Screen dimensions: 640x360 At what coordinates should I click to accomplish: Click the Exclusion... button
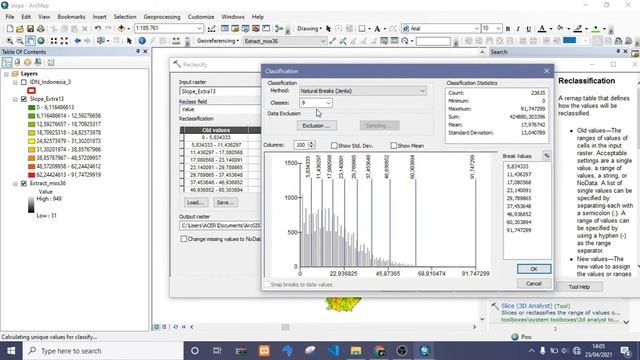(316, 125)
